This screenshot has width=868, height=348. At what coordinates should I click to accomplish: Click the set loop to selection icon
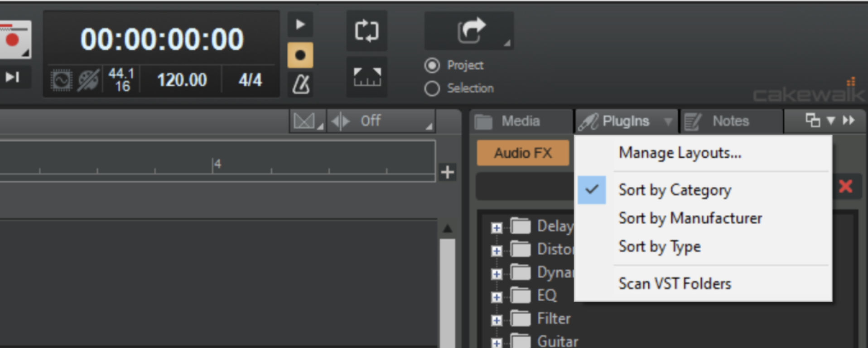(367, 77)
